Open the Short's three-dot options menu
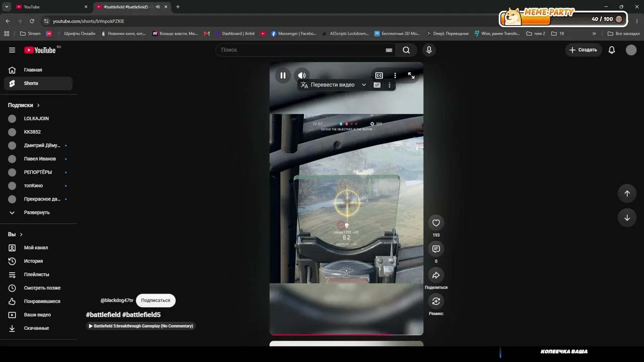Screen dimensions: 644x362 coord(395,75)
